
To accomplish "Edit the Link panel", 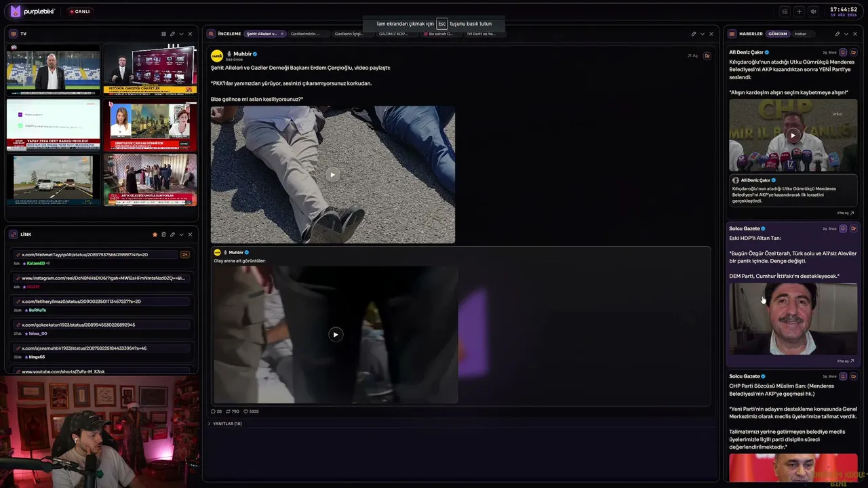I will 172,235.
